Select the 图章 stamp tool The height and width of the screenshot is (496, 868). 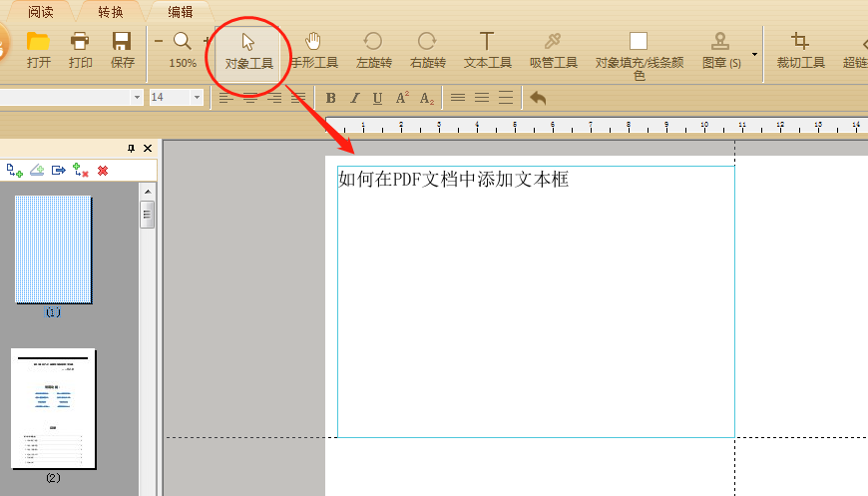(720, 50)
